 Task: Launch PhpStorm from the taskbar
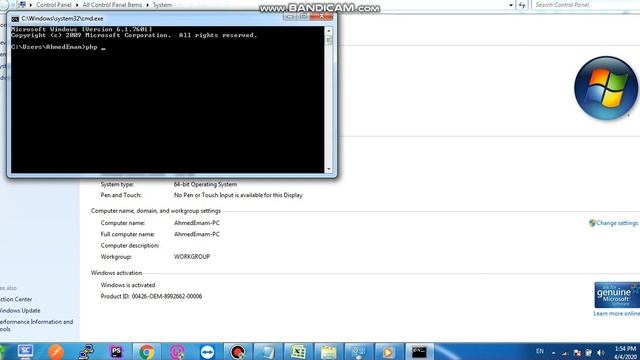116,351
